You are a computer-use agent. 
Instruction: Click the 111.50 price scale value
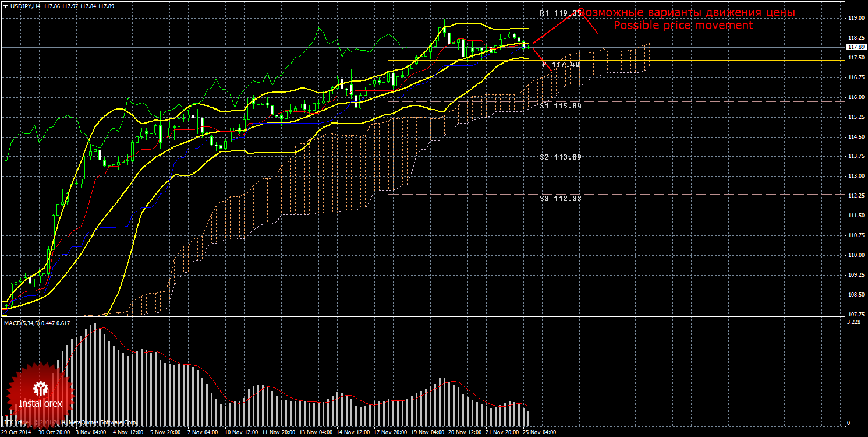[x=856, y=216]
